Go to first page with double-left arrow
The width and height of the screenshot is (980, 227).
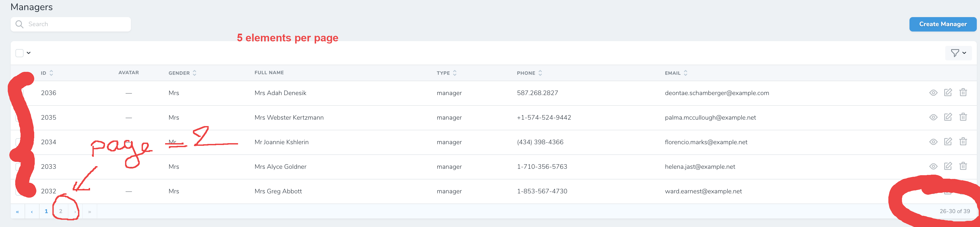pyautogui.click(x=18, y=212)
